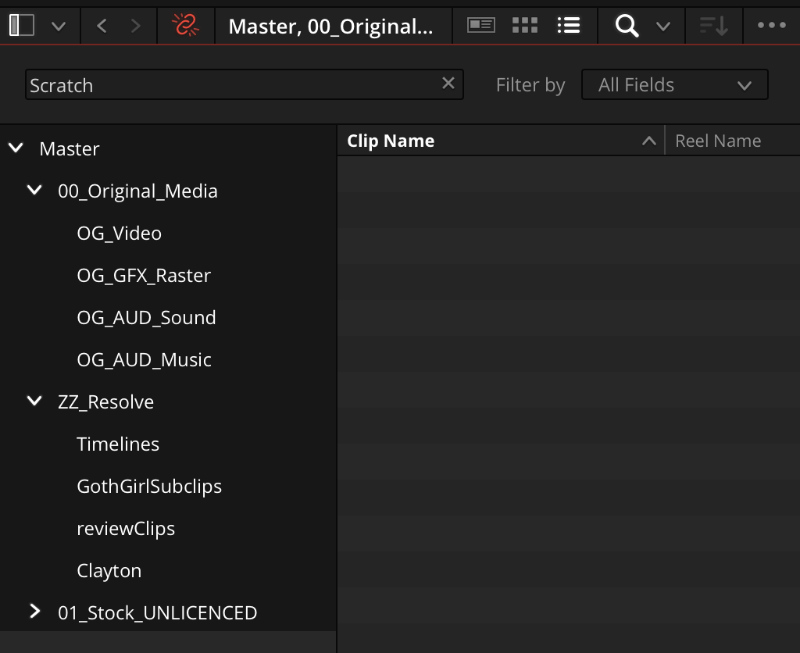Viewport: 800px width, 653px height.
Task: Open the OG_GFX_Raster bin
Action: 144,275
